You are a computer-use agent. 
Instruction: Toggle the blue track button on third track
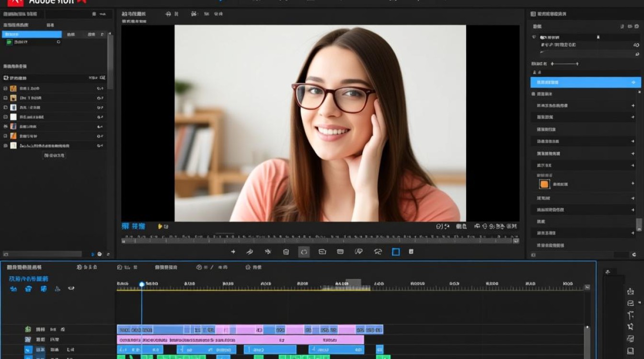28,350
